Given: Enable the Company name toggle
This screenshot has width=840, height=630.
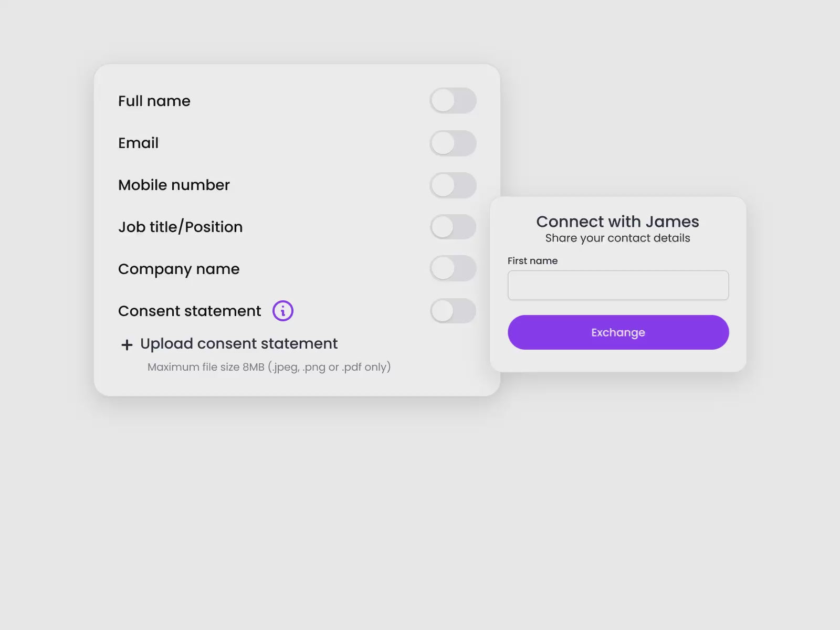Looking at the screenshot, I should (453, 269).
